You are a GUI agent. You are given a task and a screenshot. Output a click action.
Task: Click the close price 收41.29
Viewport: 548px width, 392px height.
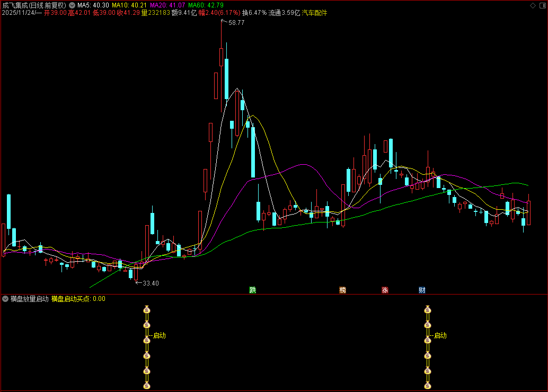point(128,13)
